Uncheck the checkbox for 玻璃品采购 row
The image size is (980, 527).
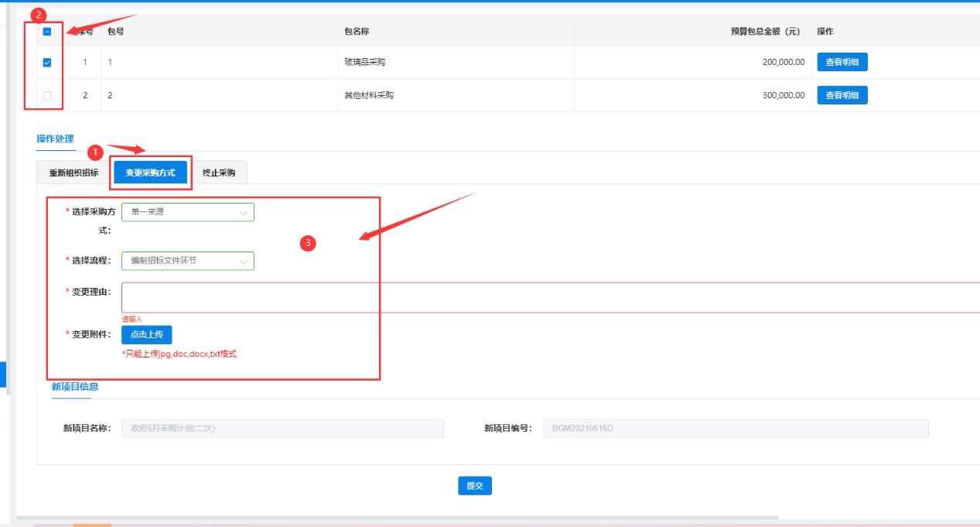click(x=47, y=63)
